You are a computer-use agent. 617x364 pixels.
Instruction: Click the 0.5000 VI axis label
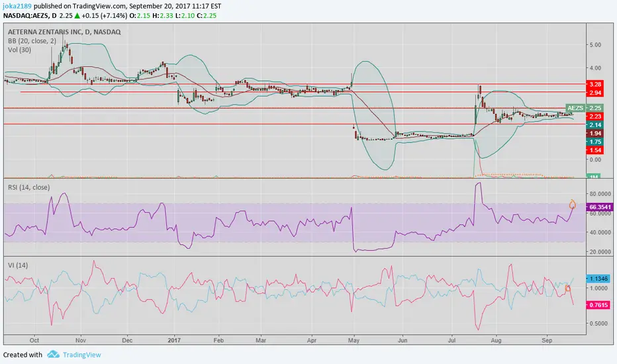point(598,324)
